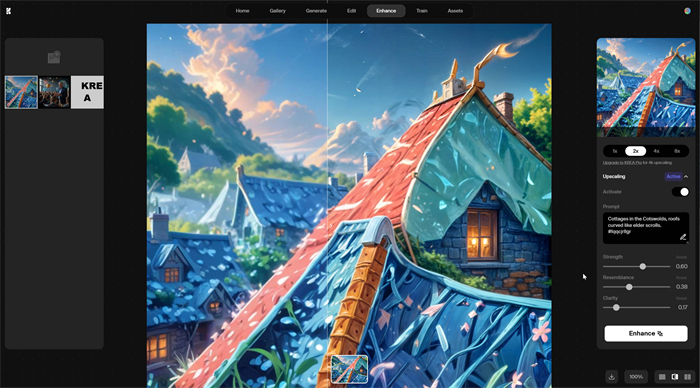Select the 4x upscale factor
Viewport: 700px width, 388px height.
(656, 151)
